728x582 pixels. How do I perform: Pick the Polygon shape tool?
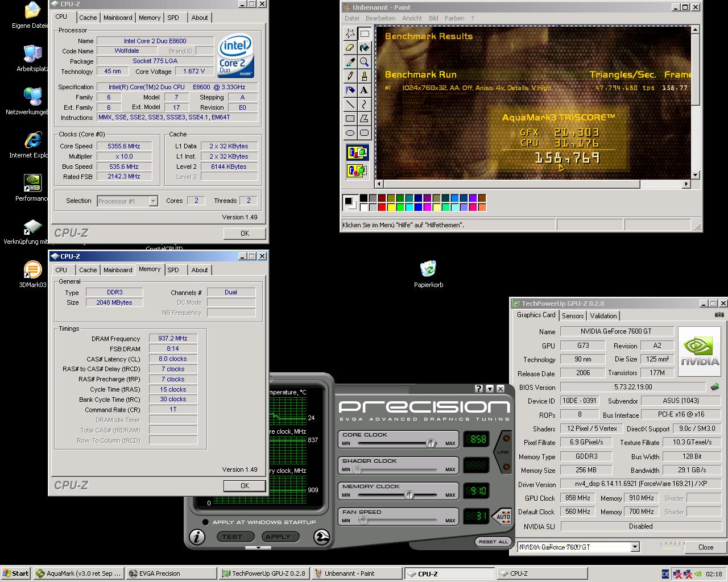[x=365, y=118]
